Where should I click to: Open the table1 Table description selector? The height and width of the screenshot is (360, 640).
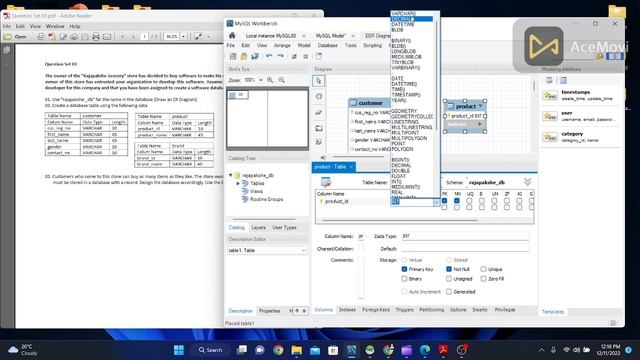[x=267, y=250]
